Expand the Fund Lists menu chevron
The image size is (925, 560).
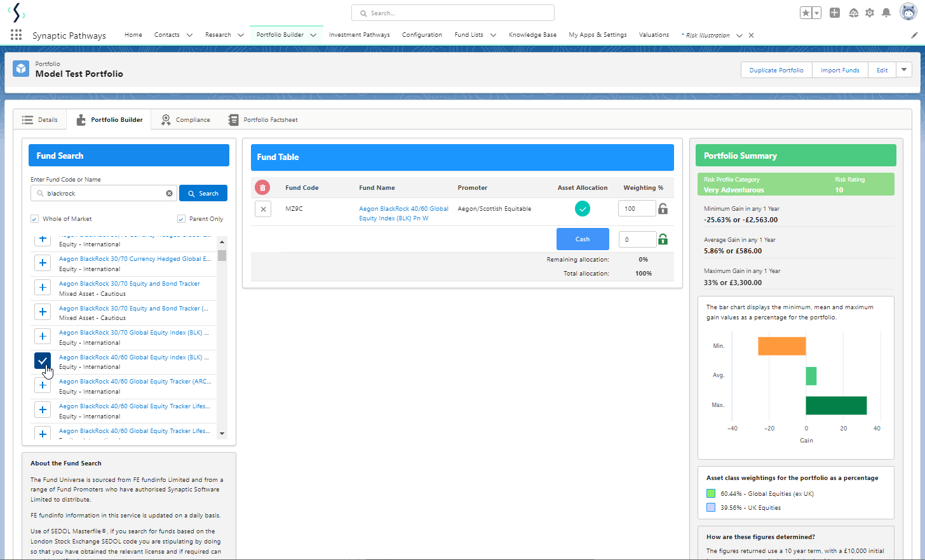coord(493,36)
